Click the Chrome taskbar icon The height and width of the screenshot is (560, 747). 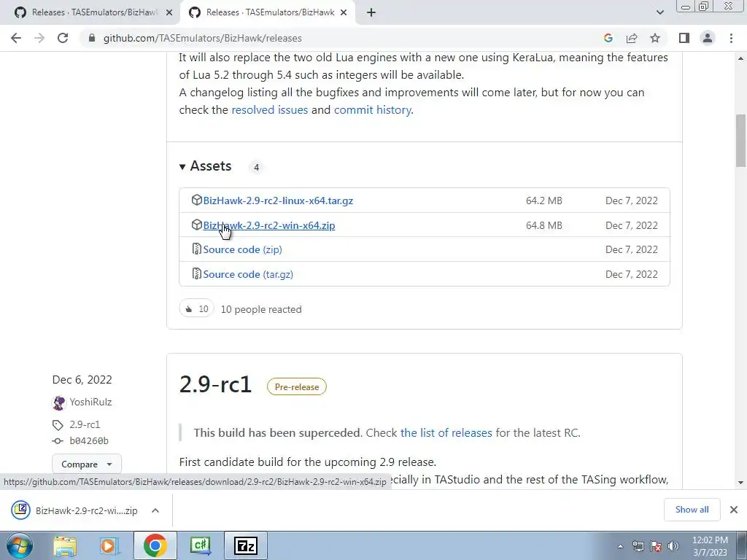tap(155, 545)
